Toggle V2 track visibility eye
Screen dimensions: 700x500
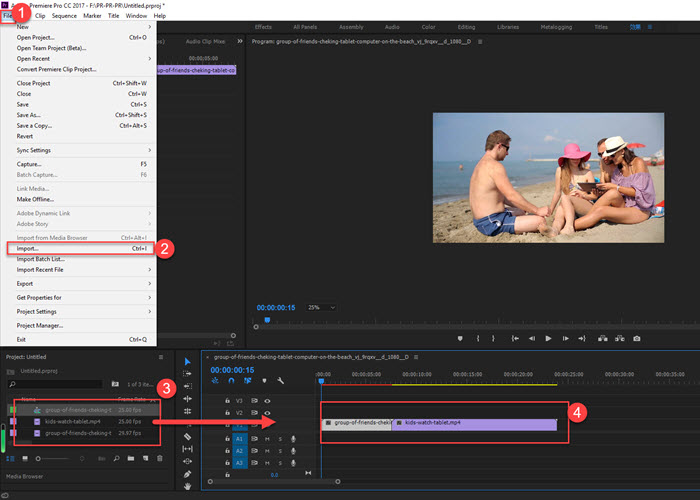[x=267, y=413]
